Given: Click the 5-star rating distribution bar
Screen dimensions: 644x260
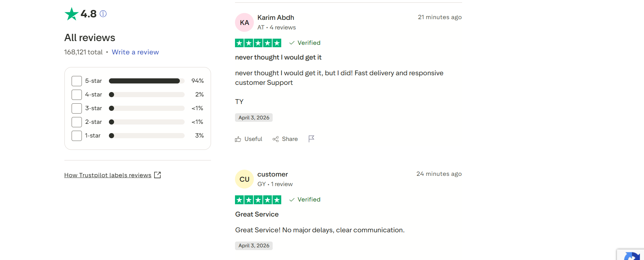Looking at the screenshot, I should 147,81.
